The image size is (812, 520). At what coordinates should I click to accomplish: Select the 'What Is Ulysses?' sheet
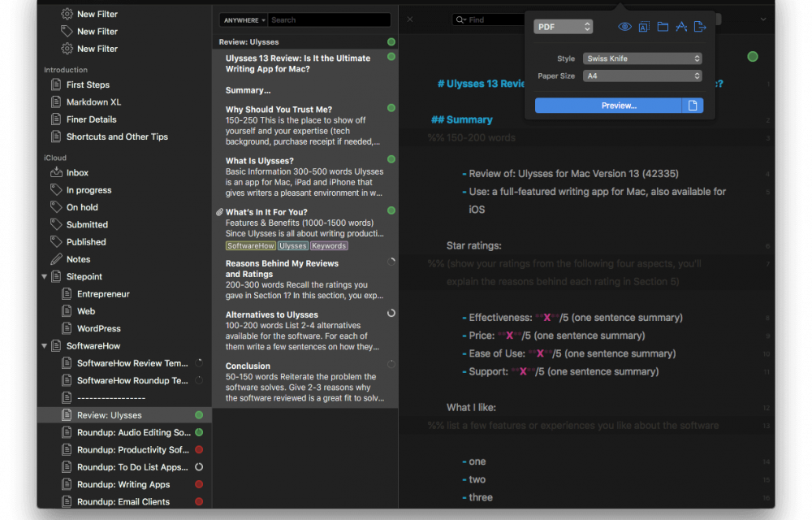[x=305, y=177]
